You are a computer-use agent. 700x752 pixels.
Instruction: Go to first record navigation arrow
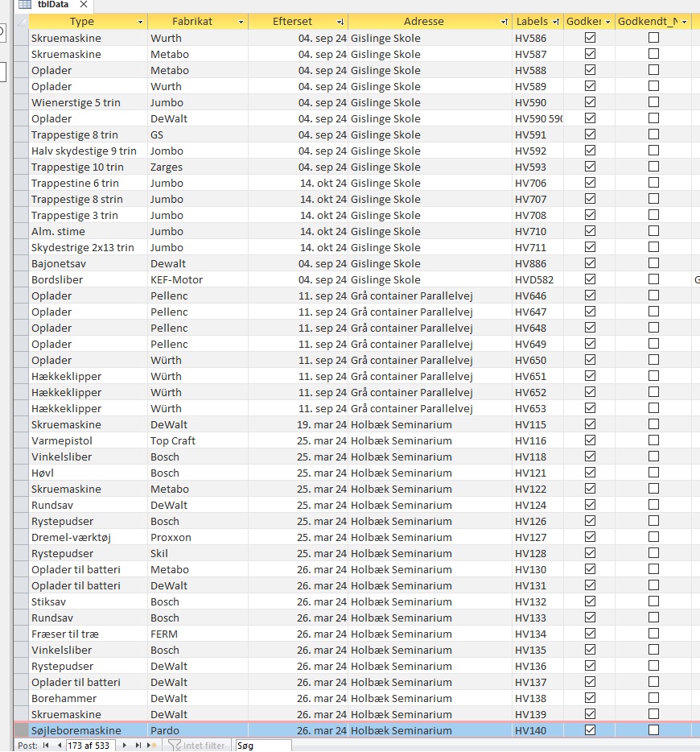pyautogui.click(x=46, y=746)
